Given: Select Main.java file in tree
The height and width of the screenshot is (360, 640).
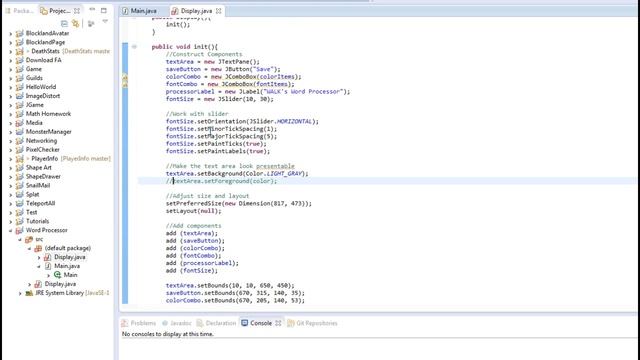Looking at the screenshot, I should point(67,267).
